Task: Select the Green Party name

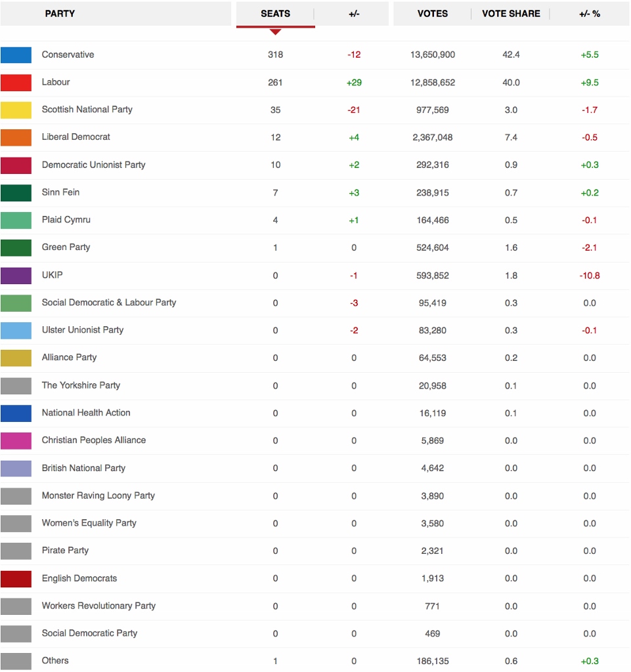Action: [x=66, y=247]
